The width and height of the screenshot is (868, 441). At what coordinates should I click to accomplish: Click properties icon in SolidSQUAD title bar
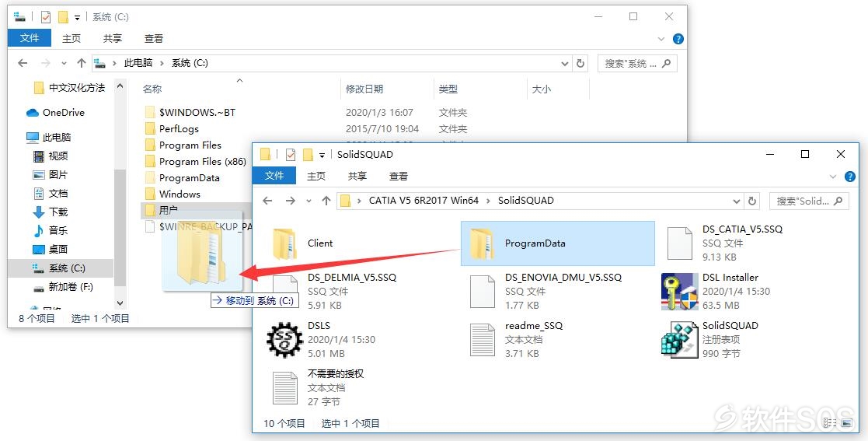(290, 155)
